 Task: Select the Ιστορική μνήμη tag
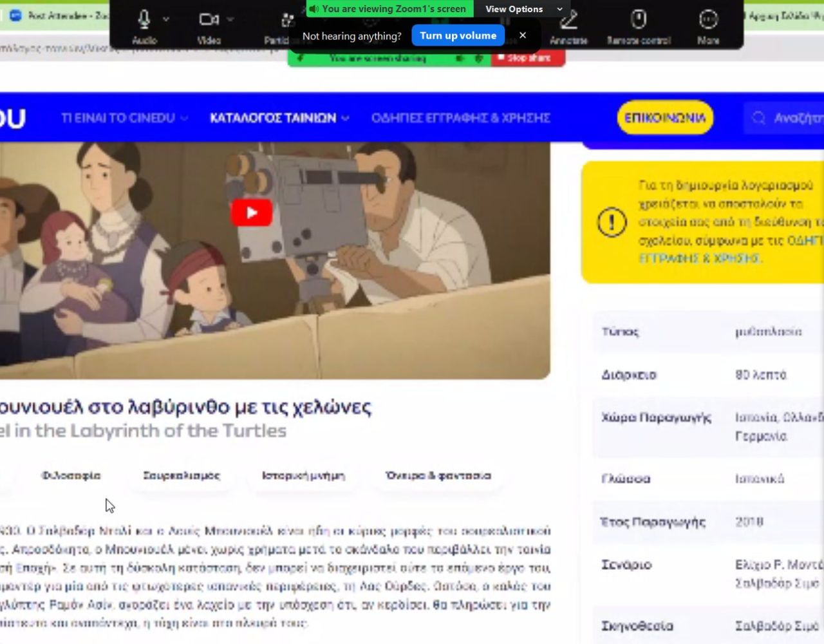pyautogui.click(x=303, y=475)
